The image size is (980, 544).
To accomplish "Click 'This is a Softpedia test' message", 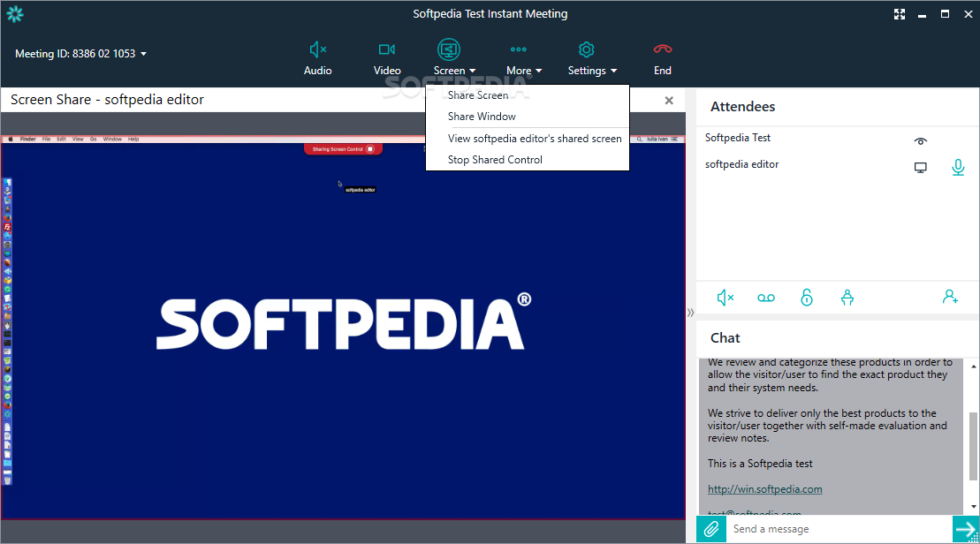I will 760,464.
